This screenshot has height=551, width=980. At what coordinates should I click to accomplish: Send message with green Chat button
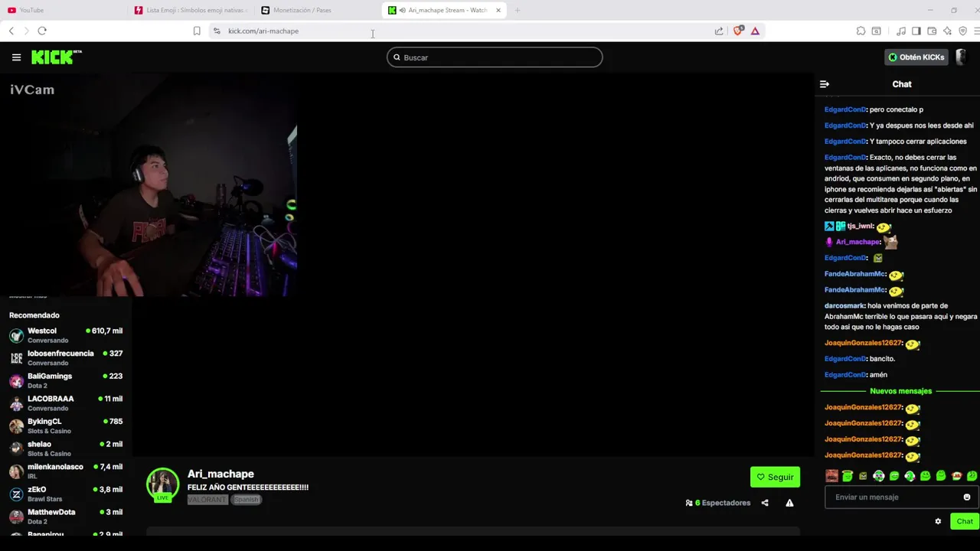click(x=965, y=521)
